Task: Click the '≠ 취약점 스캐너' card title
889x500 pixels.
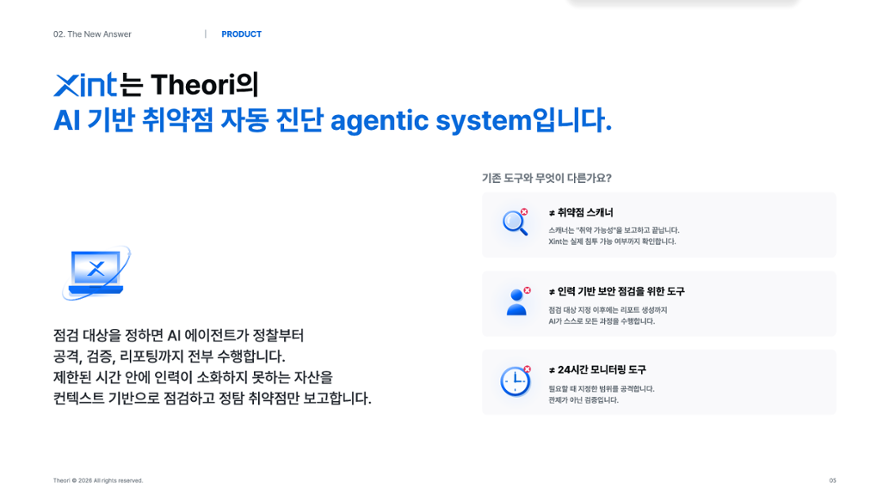Action: click(x=581, y=213)
